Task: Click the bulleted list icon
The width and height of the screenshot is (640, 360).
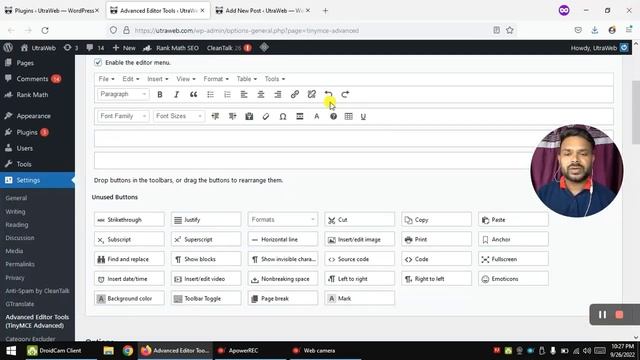Action: [211, 94]
